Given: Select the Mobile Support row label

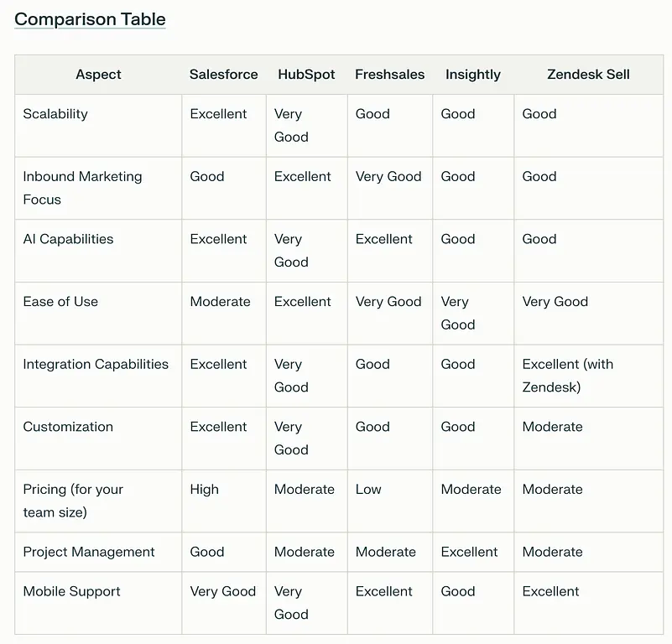Looking at the screenshot, I should pyautogui.click(x=71, y=591).
